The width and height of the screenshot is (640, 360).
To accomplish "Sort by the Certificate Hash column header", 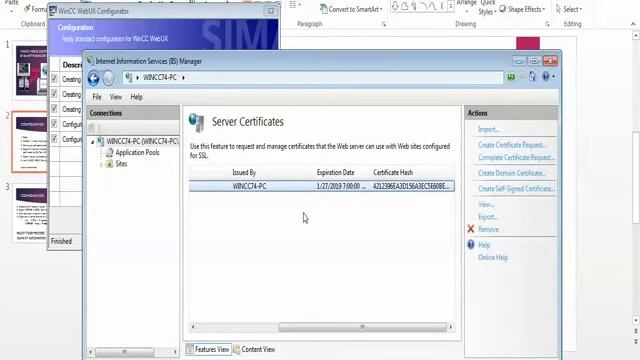I will [393, 173].
